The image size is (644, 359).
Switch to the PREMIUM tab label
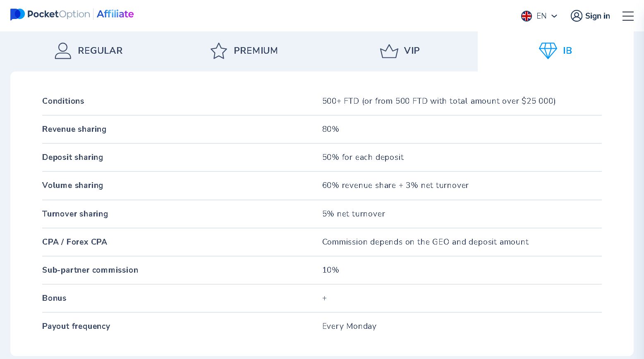256,51
